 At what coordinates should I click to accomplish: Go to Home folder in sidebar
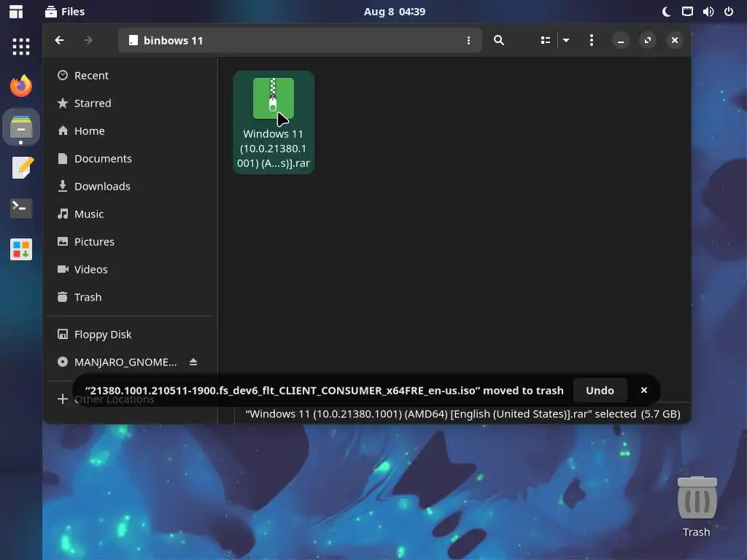(130, 131)
